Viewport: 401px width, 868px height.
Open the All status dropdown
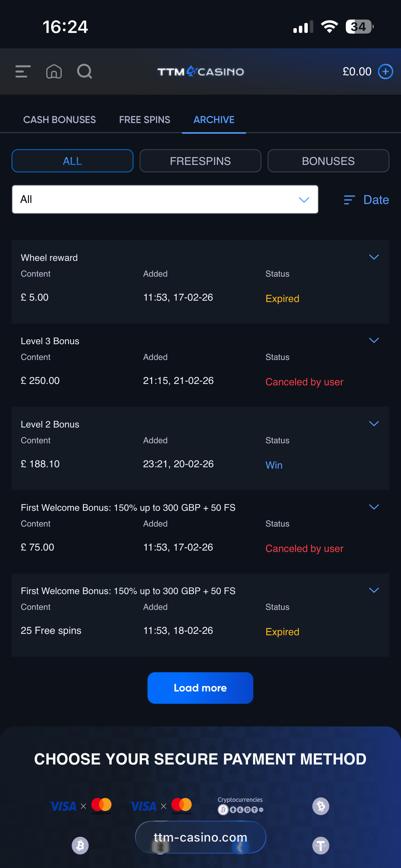(x=165, y=200)
